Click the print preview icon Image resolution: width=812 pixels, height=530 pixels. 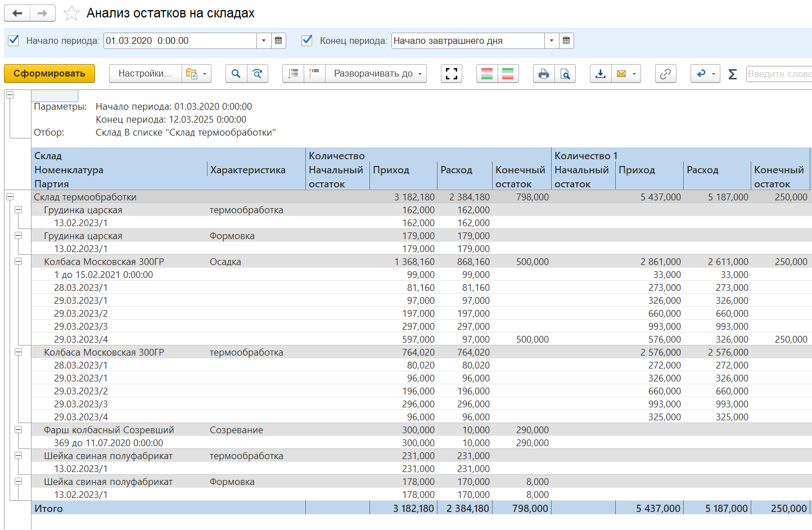coord(565,74)
